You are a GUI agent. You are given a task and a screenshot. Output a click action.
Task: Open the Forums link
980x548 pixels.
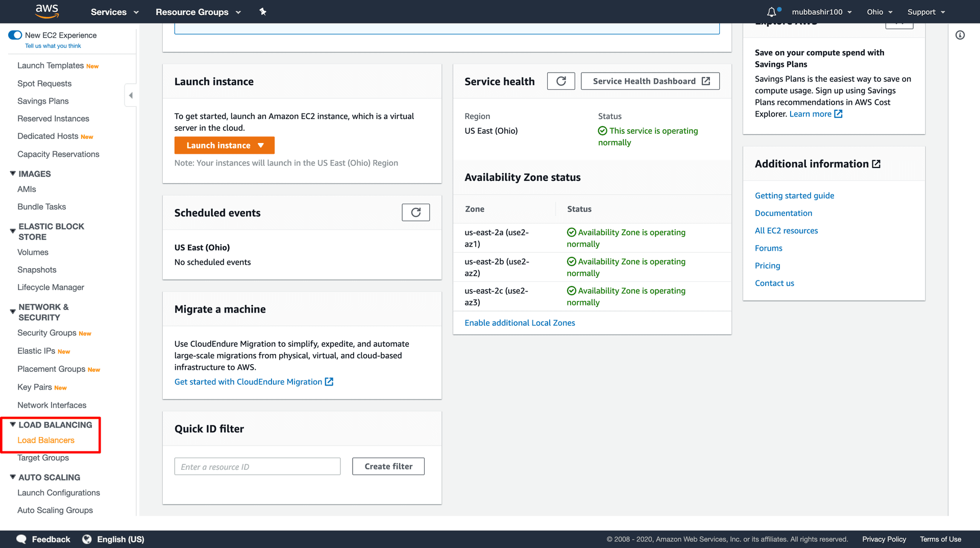point(768,248)
